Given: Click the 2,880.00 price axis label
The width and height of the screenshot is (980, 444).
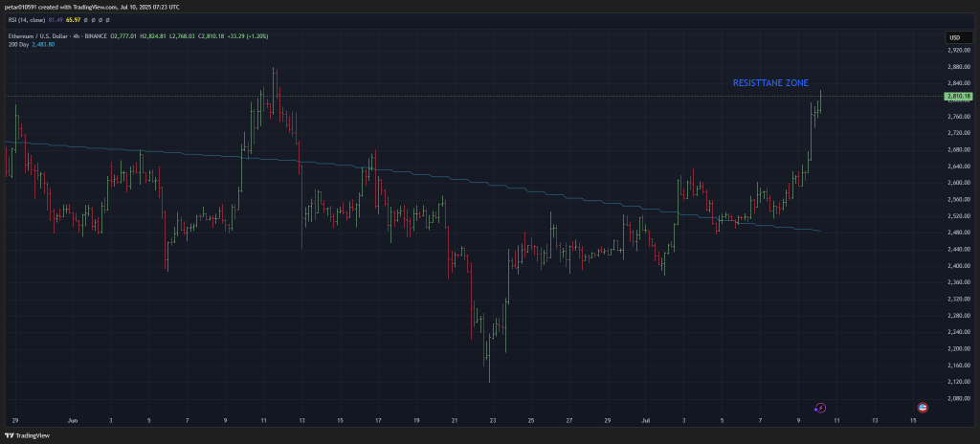Looking at the screenshot, I should click(x=958, y=67).
